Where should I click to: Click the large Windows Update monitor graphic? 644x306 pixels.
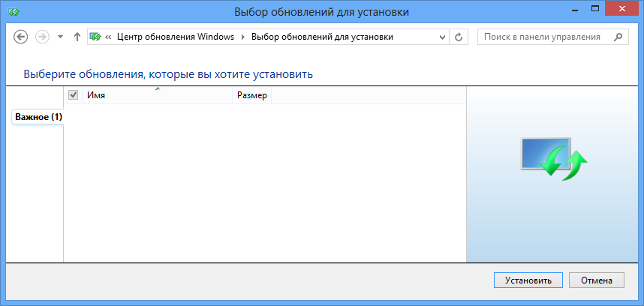(553, 157)
